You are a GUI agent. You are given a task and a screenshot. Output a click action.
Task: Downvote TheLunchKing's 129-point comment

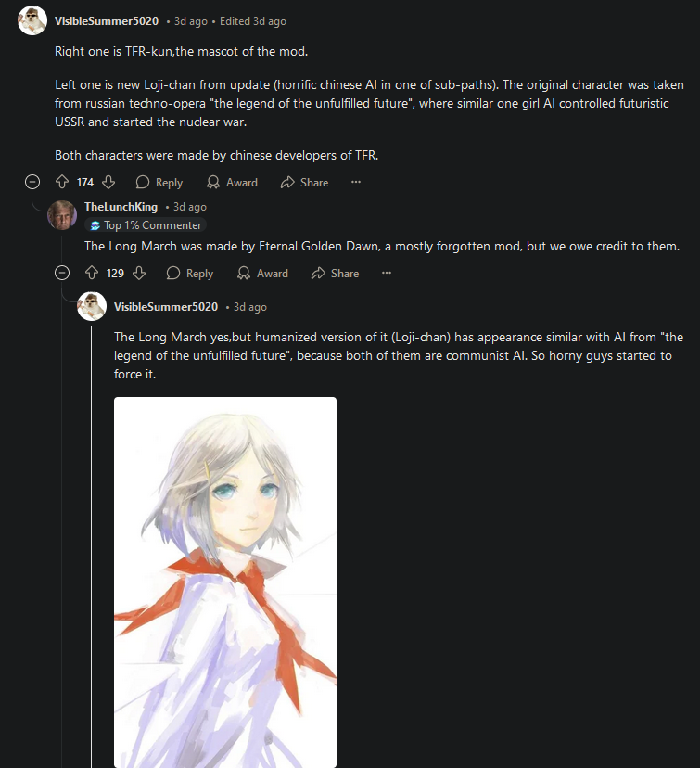pyautogui.click(x=139, y=273)
